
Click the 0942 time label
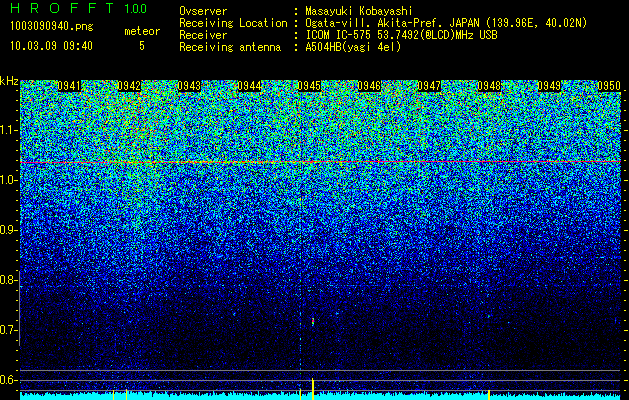(x=129, y=86)
